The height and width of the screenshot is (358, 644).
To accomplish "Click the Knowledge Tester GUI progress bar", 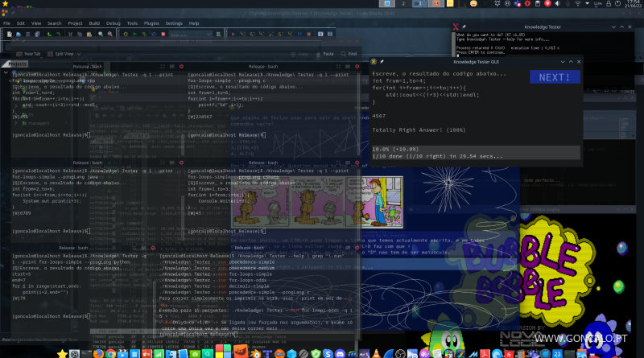I will (477, 152).
